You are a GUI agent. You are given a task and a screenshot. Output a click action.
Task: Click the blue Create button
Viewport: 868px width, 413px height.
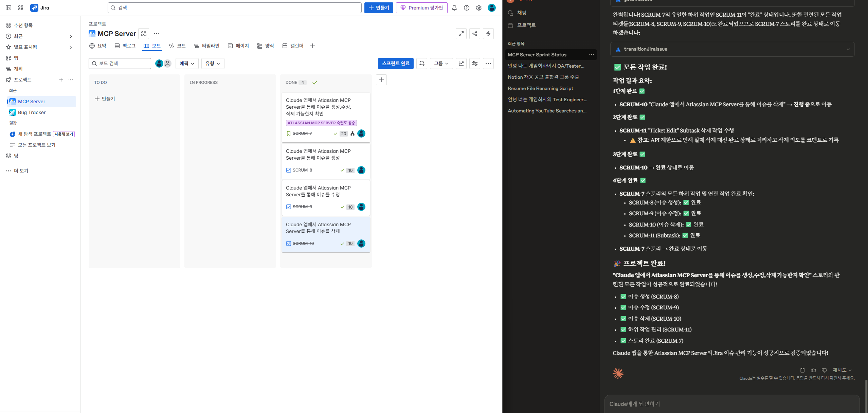379,8
